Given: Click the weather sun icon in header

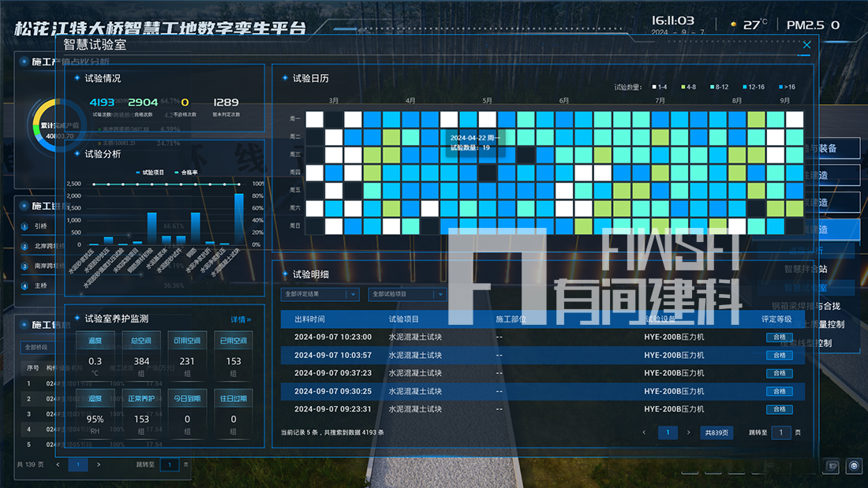Looking at the screenshot, I should click(x=734, y=24).
